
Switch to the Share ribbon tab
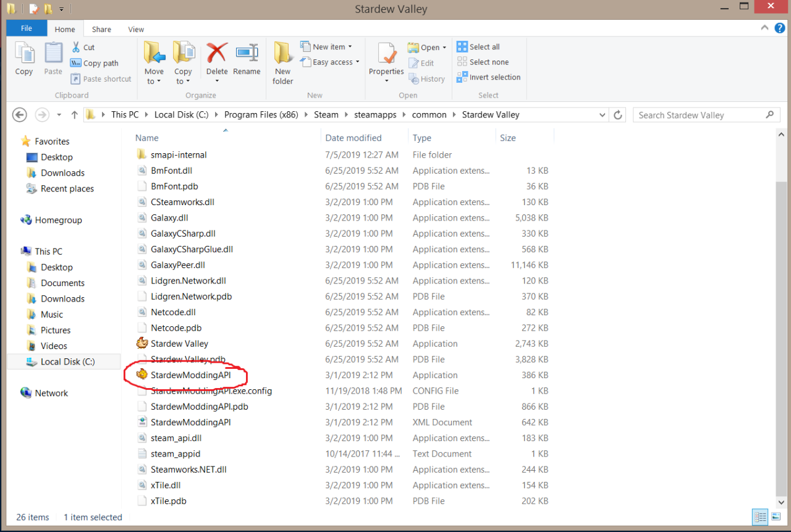point(101,29)
